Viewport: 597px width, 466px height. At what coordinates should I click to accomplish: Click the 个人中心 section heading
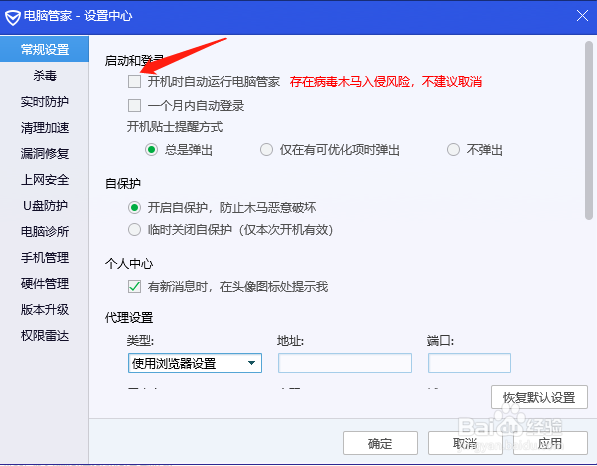click(129, 263)
